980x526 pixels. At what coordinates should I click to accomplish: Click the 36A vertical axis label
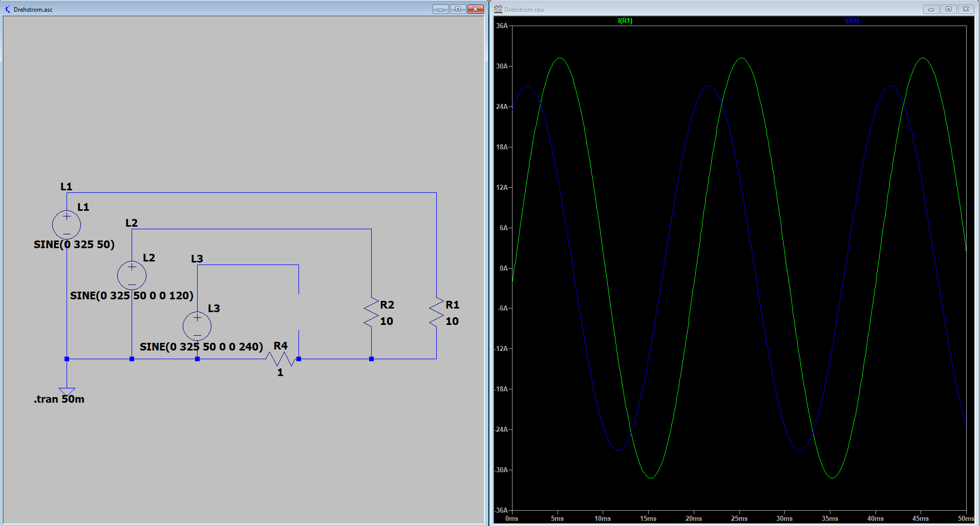pos(502,26)
